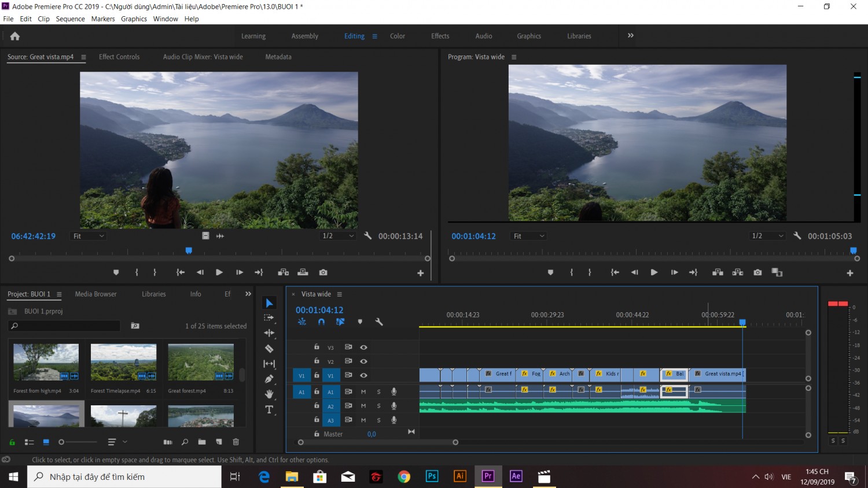Choose the Slip tool
Viewport: 868px width, 488px height.
(269, 364)
